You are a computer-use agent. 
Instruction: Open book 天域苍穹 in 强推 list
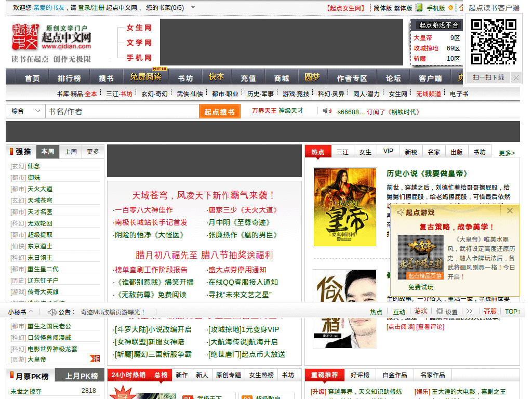[x=39, y=200]
